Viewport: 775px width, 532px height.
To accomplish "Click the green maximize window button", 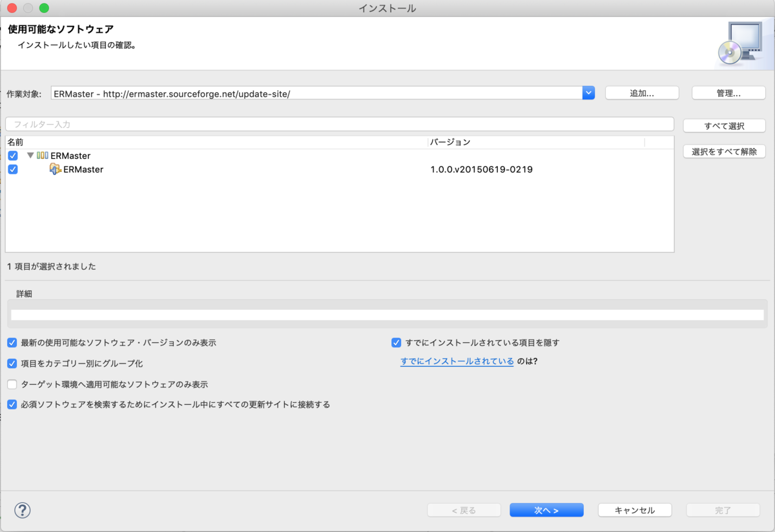I will (44, 8).
